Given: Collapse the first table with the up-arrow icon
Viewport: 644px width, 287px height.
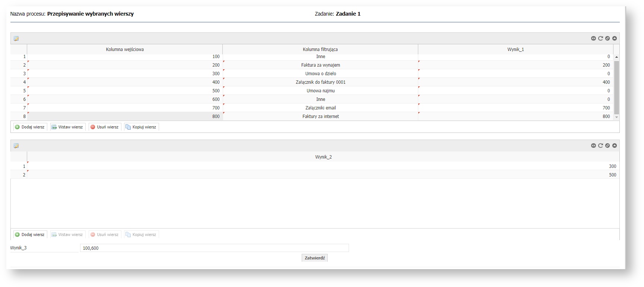Looking at the screenshot, I should 615,38.
